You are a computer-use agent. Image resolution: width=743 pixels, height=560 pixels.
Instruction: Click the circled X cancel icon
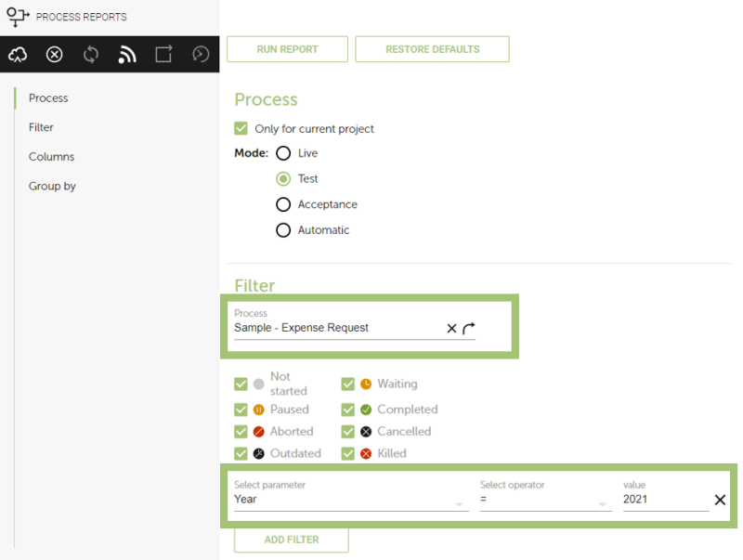tap(54, 55)
